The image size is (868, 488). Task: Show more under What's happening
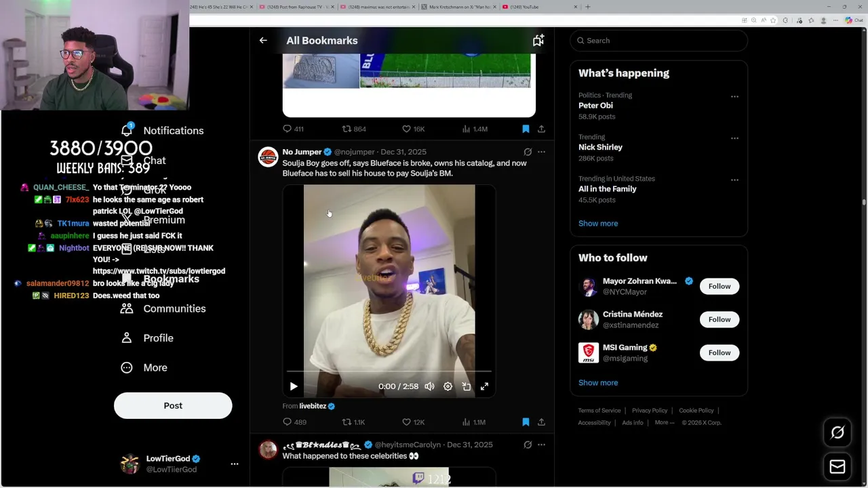598,223
